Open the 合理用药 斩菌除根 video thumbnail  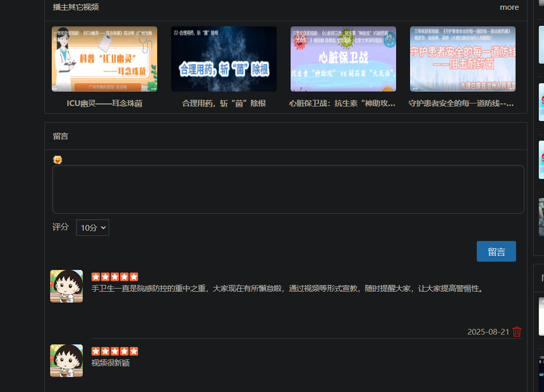click(224, 59)
